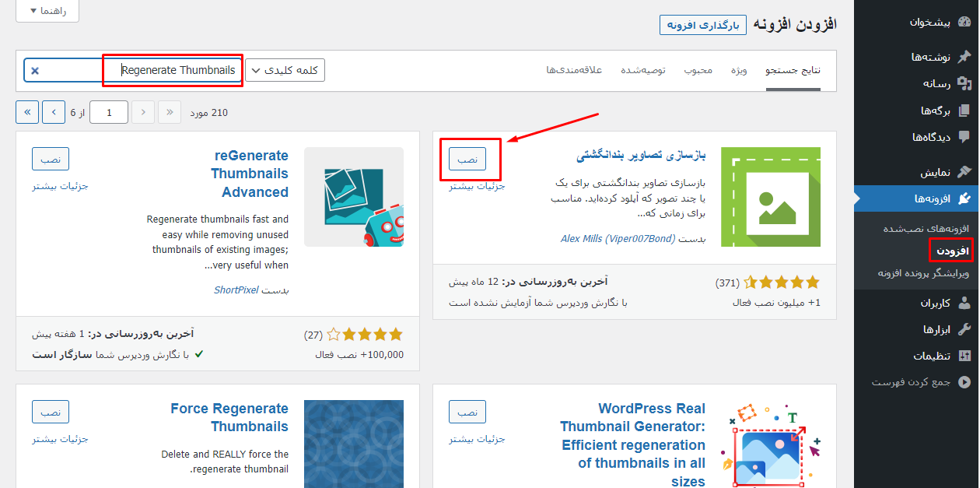Screen dimensions: 980x488
Task: Click the برگه‌ها pages icon
Action: (964, 111)
